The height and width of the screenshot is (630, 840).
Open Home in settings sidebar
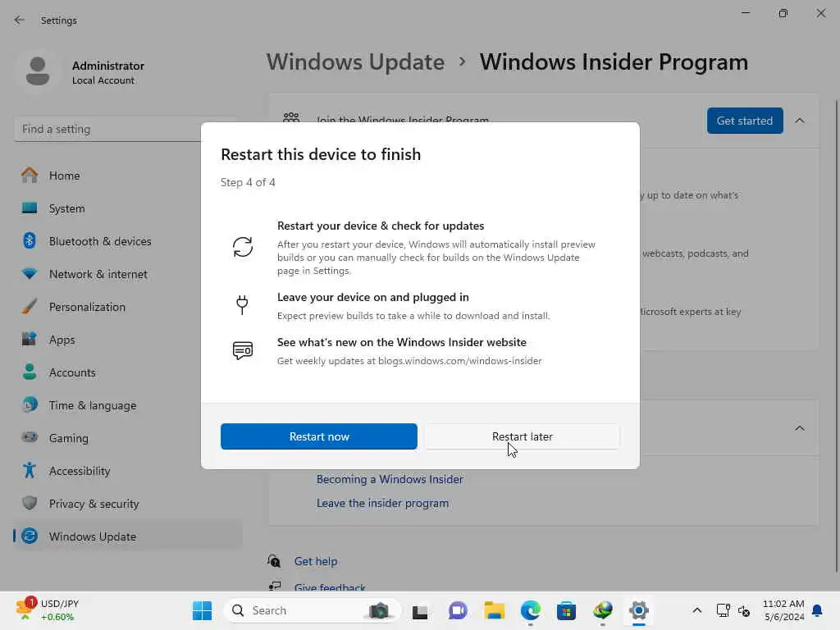(127, 176)
